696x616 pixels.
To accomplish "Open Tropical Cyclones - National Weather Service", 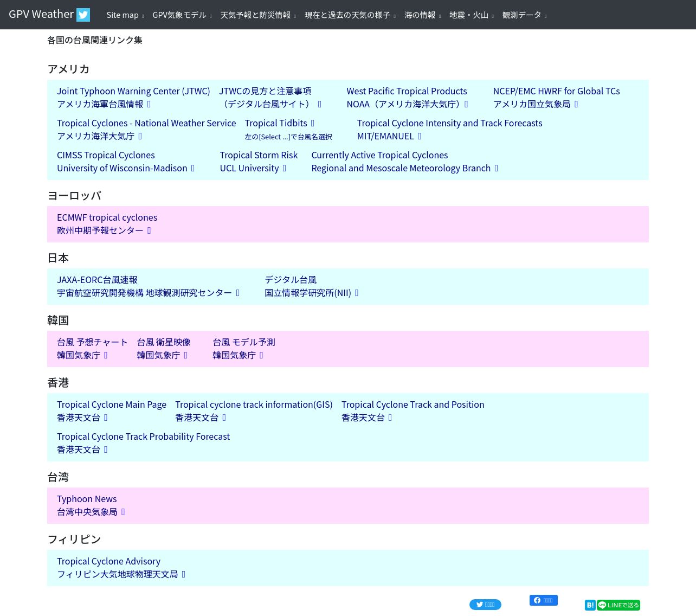I will point(146,130).
